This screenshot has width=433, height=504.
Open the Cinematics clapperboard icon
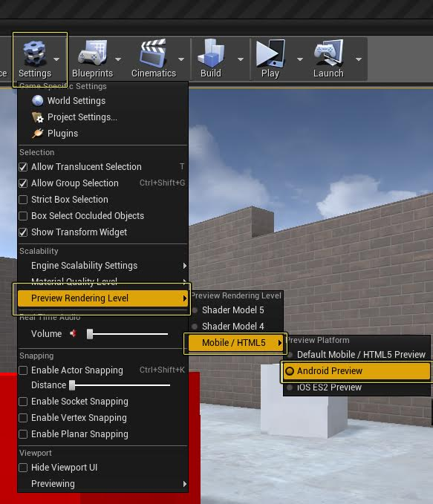(154, 53)
